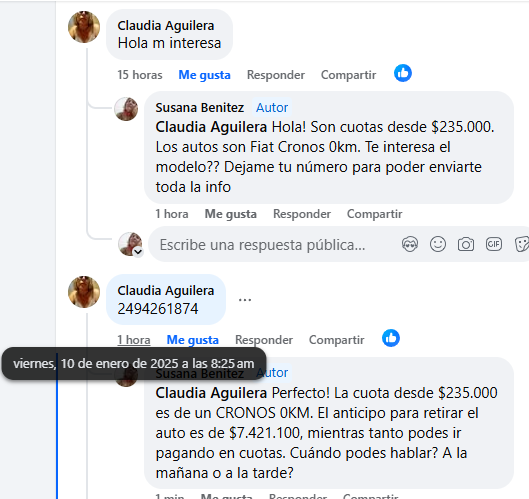Open Claudia Aguilera's profile picture on first comment
Screen dimensions: 529x499
click(84, 27)
